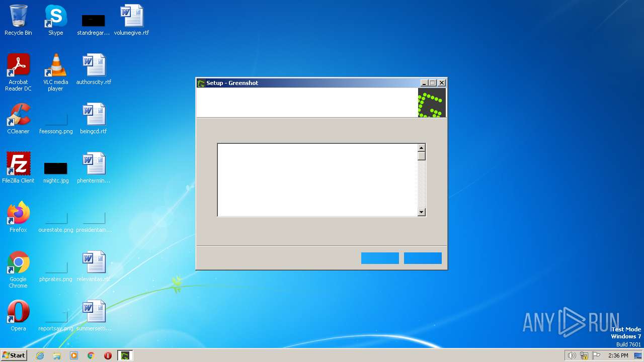
Task: Select the reportsay.png file
Action: pyautogui.click(x=56, y=320)
